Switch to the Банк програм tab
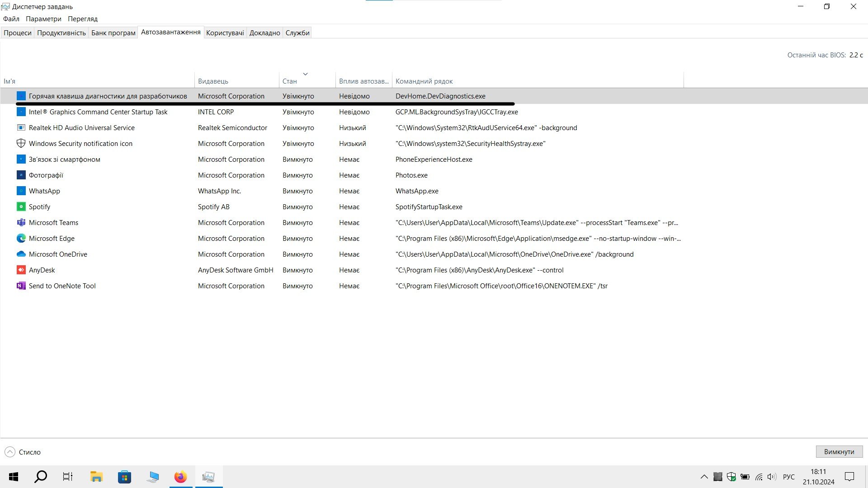Screen dimensions: 868x488 [x=113, y=33]
